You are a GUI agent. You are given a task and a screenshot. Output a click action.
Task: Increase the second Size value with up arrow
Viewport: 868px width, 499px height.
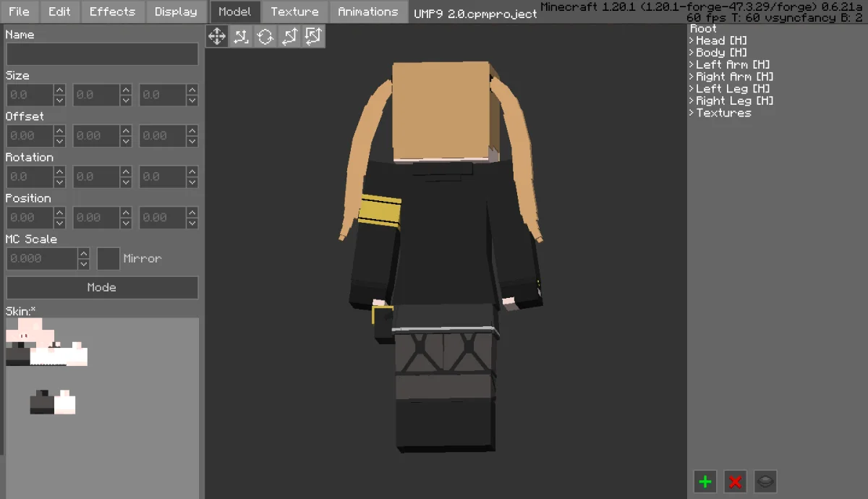(x=126, y=90)
